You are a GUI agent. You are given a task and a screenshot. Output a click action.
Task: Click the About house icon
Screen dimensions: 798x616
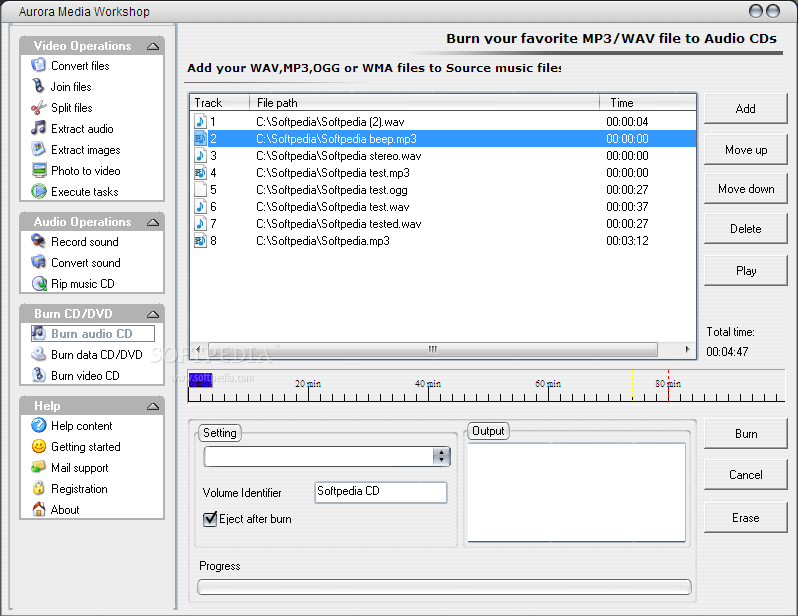39,509
